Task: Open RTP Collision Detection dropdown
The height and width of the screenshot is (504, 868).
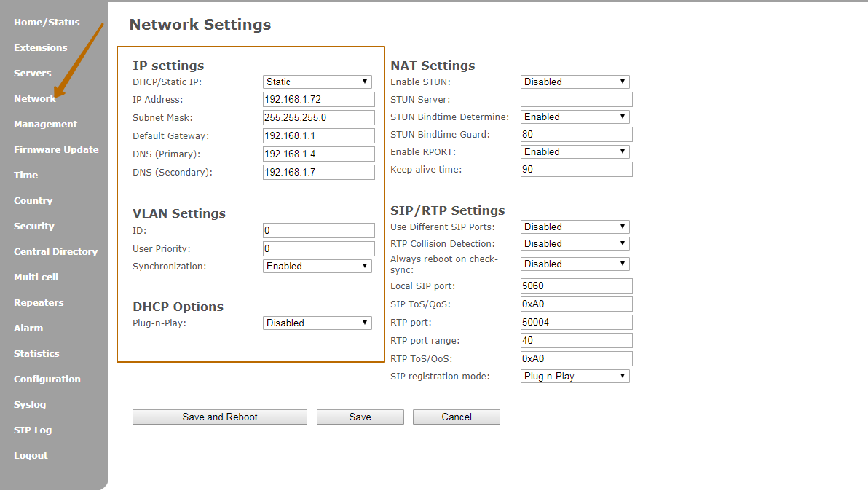Action: coord(575,244)
